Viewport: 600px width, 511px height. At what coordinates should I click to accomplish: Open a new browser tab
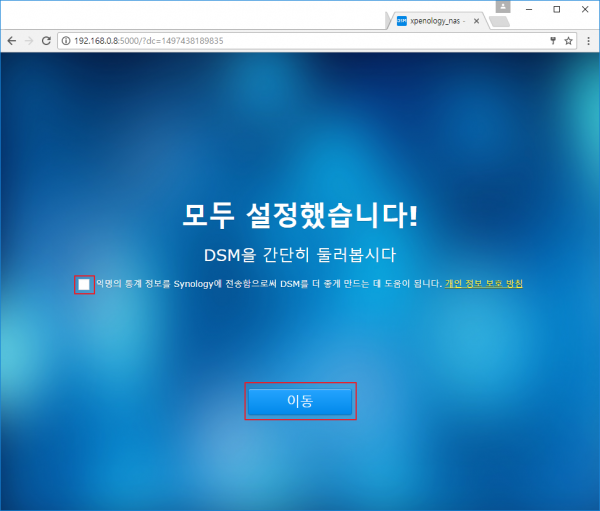499,20
